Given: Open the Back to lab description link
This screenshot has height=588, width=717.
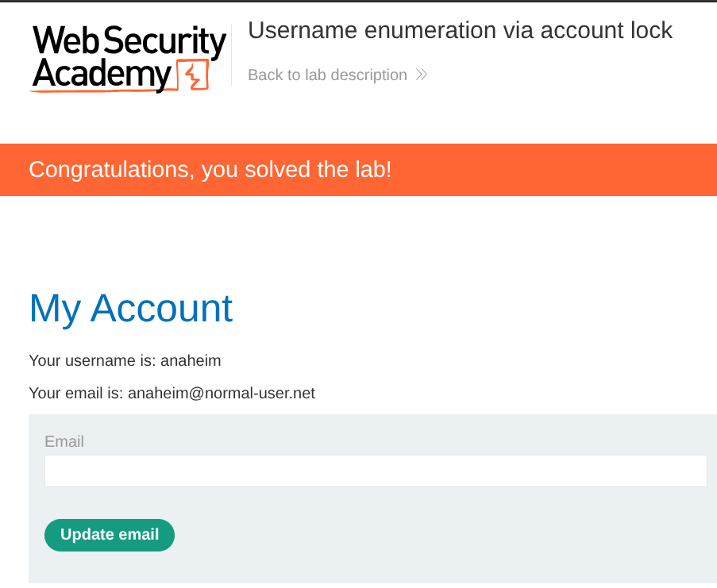Looking at the screenshot, I should pyautogui.click(x=327, y=75).
